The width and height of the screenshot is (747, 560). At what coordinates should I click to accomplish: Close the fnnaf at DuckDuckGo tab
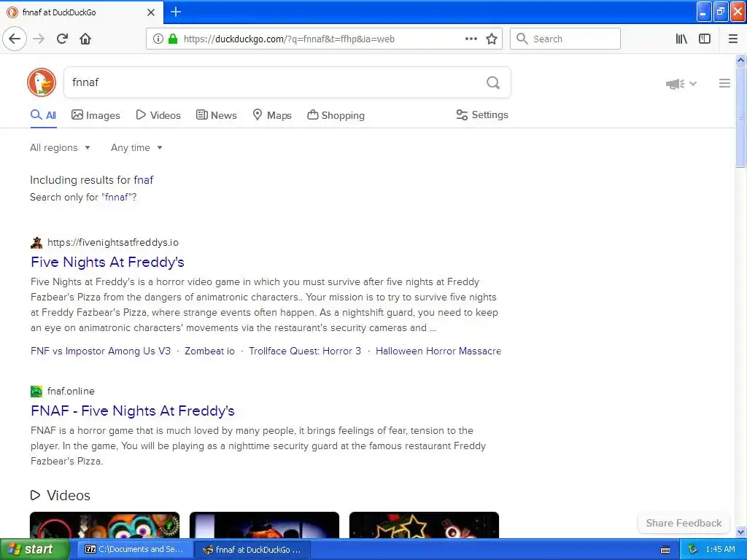tap(151, 12)
